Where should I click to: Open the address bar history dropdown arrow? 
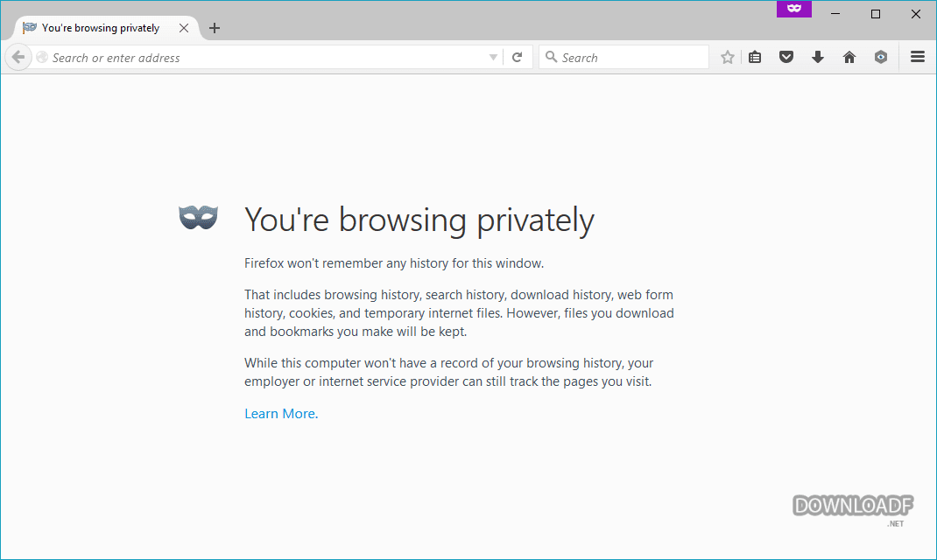pyautogui.click(x=493, y=58)
